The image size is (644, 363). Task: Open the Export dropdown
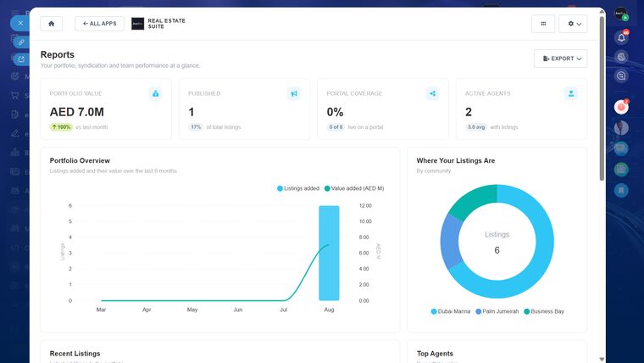pyautogui.click(x=561, y=59)
